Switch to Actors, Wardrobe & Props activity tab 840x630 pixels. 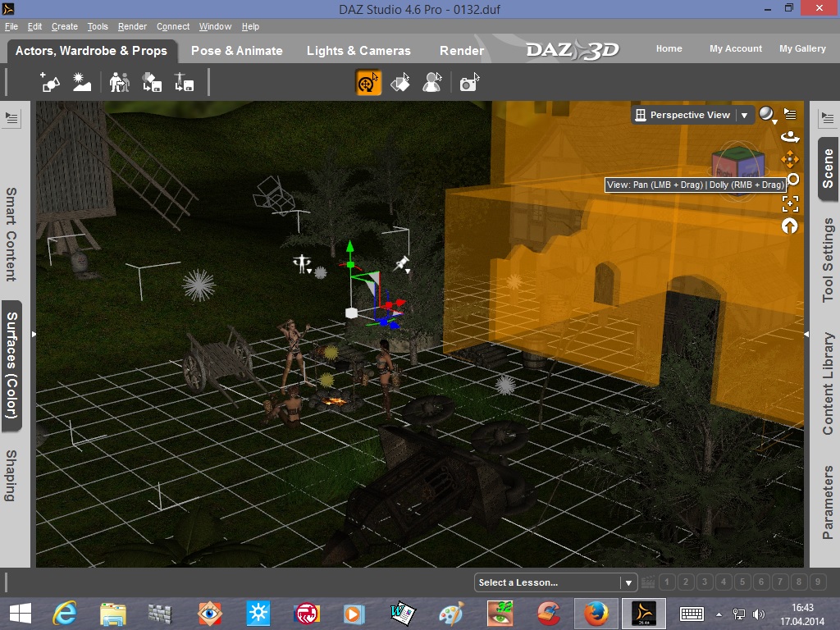[x=92, y=51]
